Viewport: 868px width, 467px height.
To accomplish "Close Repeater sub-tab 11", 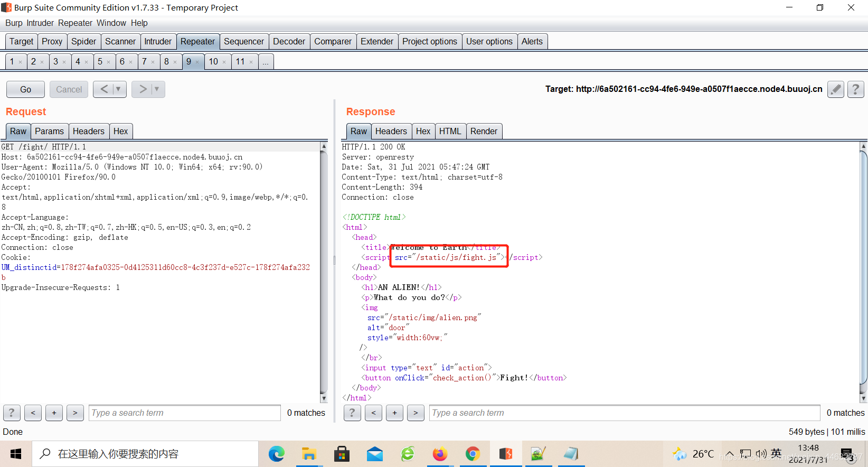I will pos(251,62).
